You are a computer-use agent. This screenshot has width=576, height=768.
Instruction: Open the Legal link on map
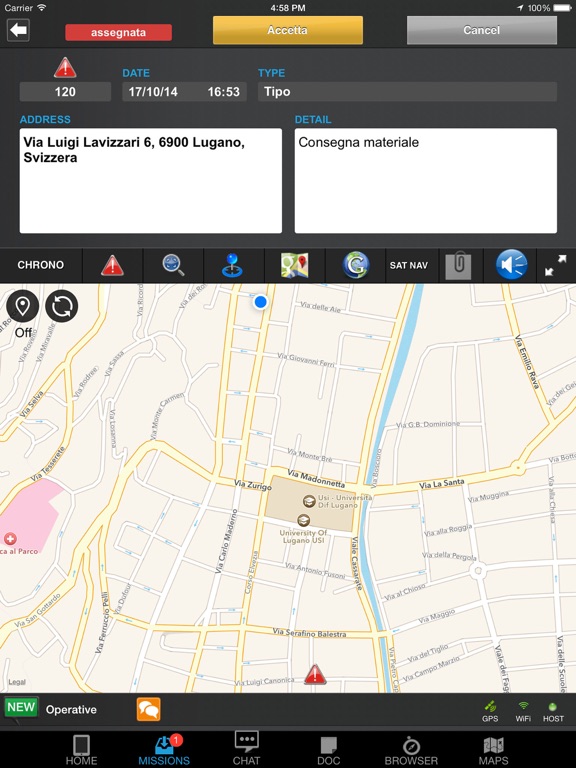pyautogui.click(x=17, y=682)
